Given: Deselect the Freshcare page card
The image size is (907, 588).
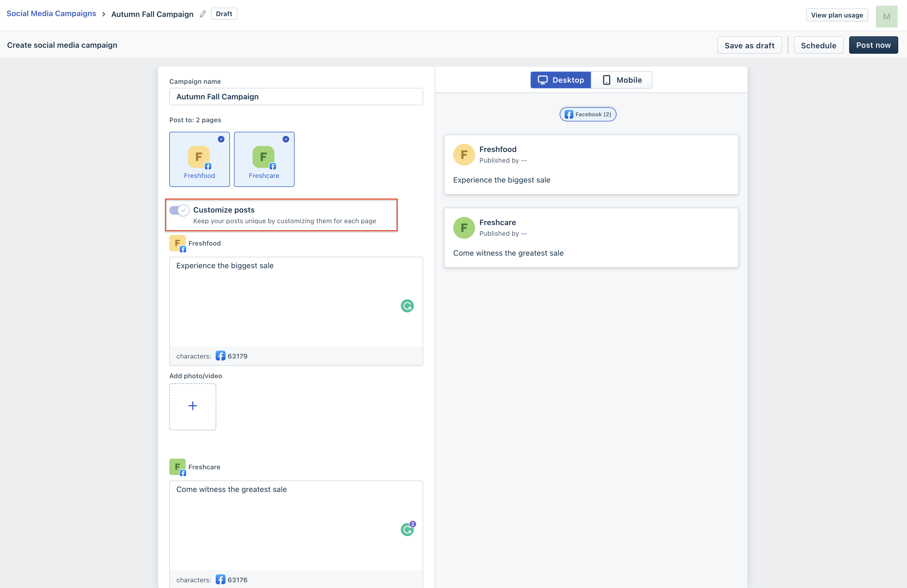Looking at the screenshot, I should 264,159.
